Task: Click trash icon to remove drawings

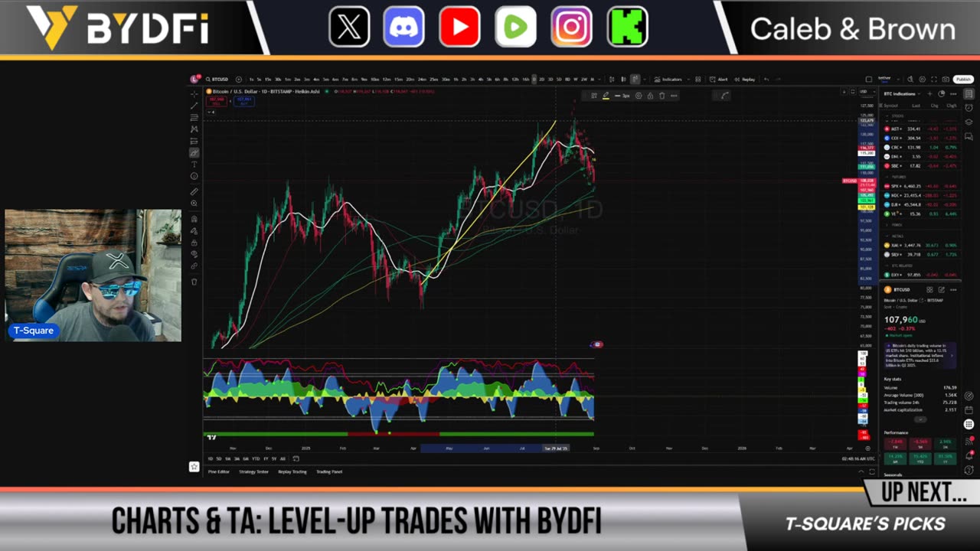Action: click(x=194, y=282)
